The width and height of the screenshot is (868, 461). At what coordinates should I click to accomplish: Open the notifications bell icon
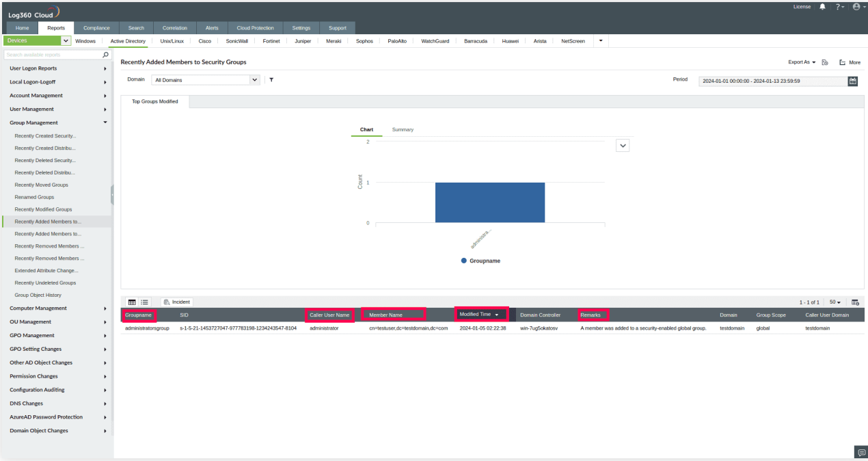tap(822, 7)
